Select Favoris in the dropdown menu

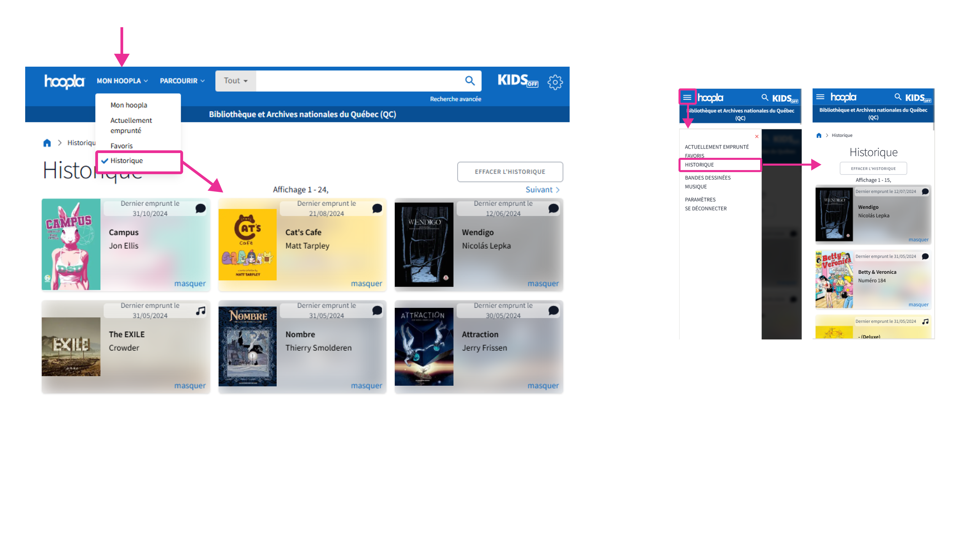pos(121,146)
